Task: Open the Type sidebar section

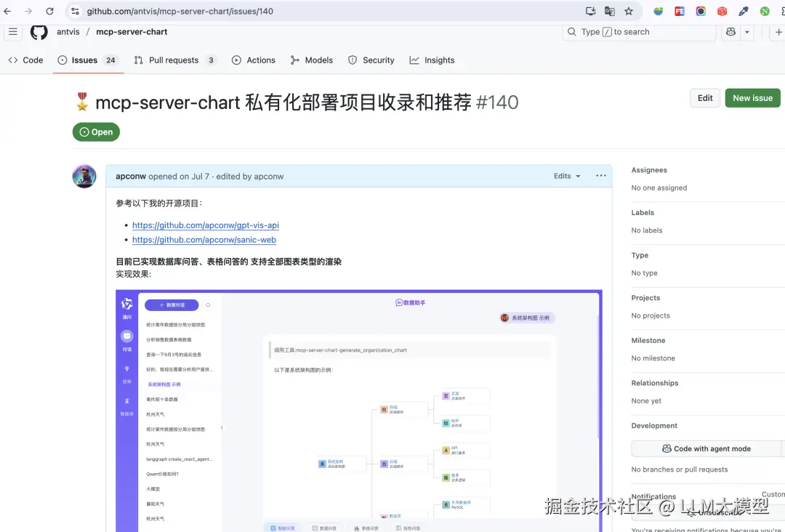Action: tap(640, 255)
